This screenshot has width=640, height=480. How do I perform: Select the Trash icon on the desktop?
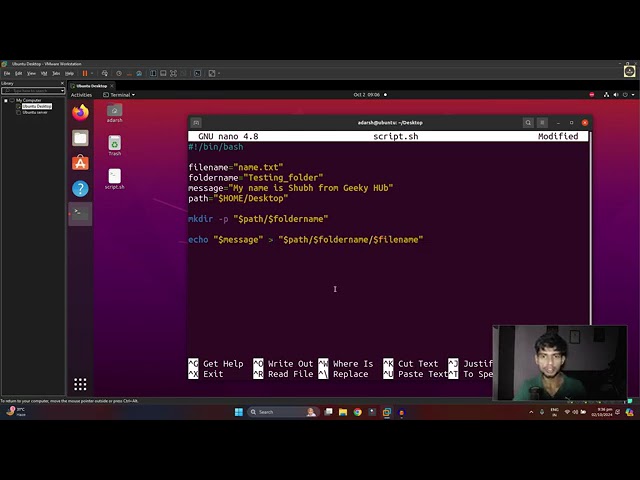[x=115, y=146]
